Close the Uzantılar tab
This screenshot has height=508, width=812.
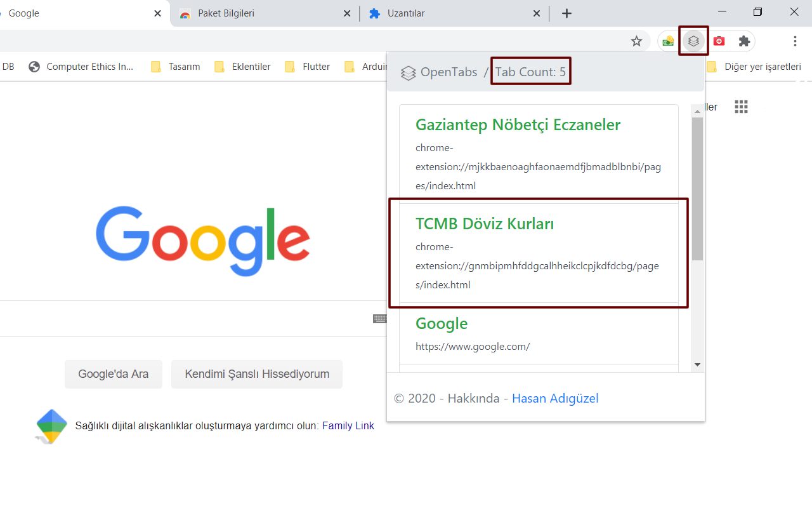(537, 13)
